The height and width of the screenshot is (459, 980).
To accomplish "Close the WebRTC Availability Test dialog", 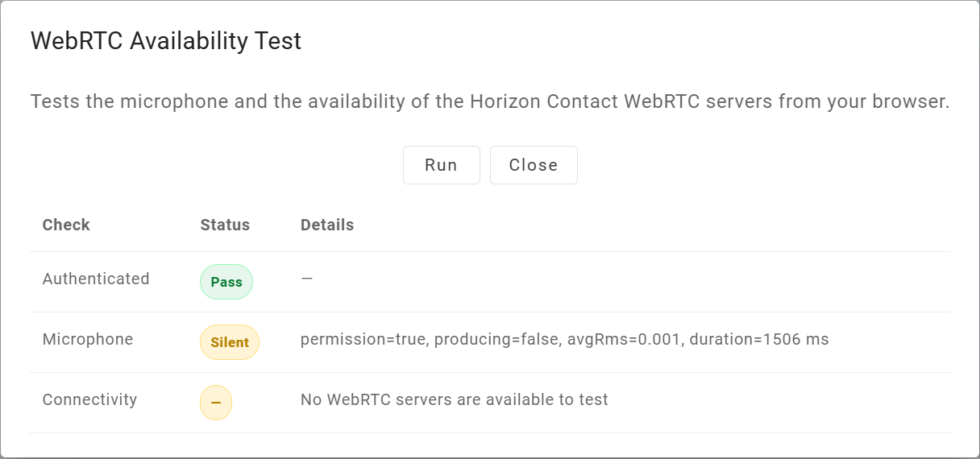I will 533,165.
